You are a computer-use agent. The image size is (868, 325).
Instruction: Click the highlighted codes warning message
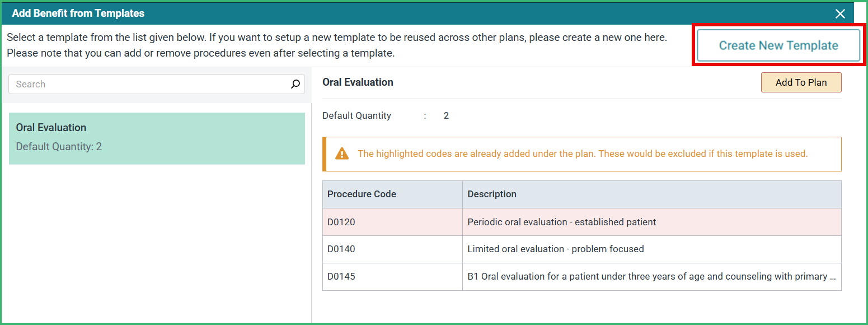[x=583, y=154]
